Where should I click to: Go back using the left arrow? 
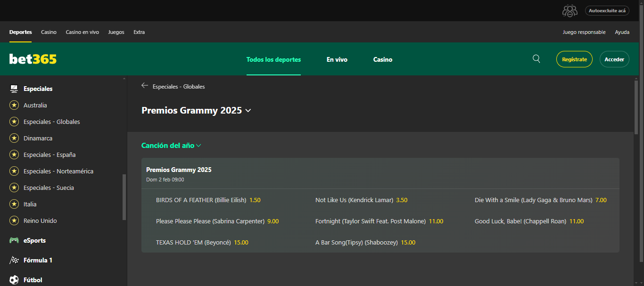click(145, 86)
